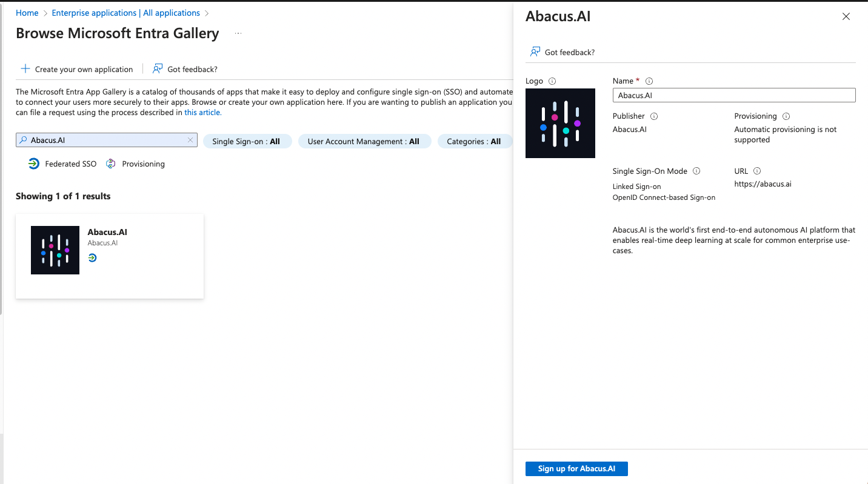Open the Categories filter

(x=475, y=141)
